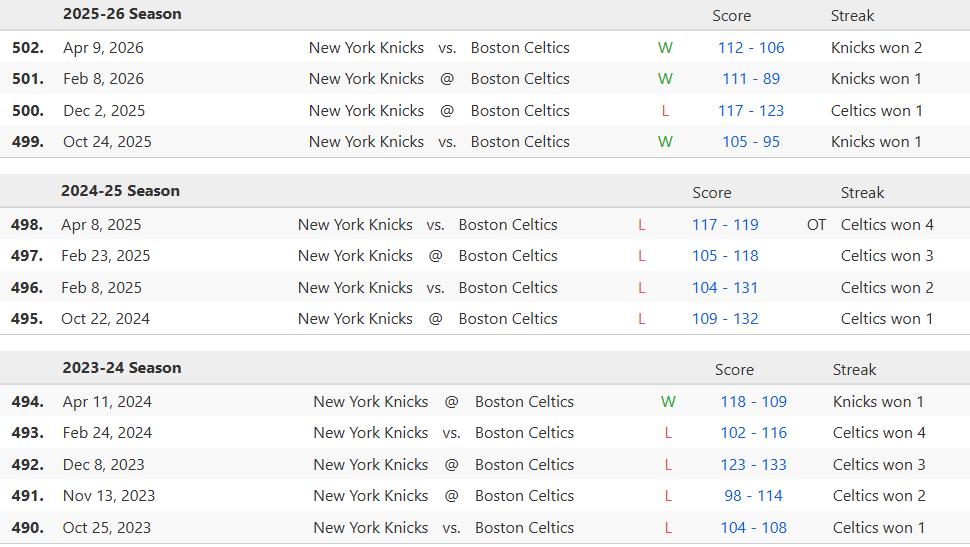Click the 98 - 114 score link
The width and height of the screenshot is (970, 547).
point(753,496)
